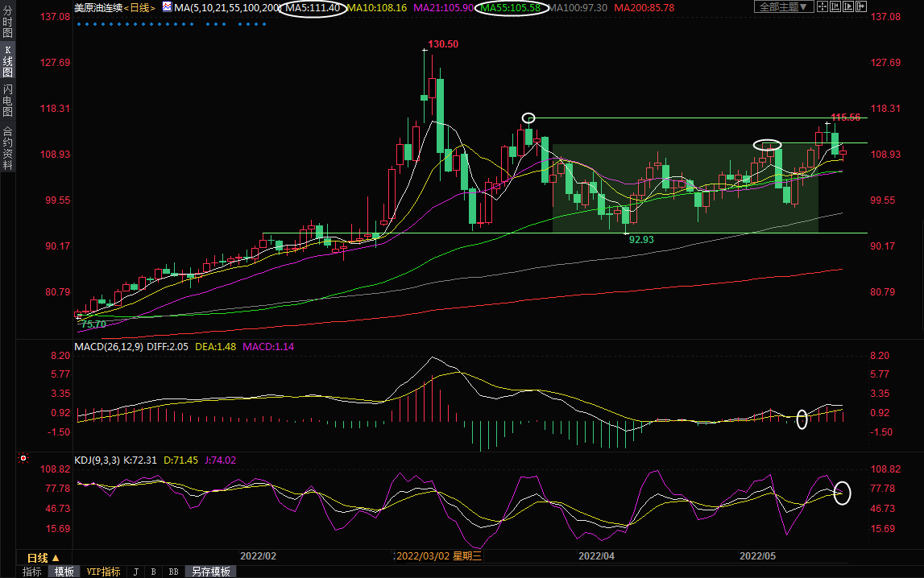Click the export panel arrow icon
The width and height of the screenshot is (924, 578).
click(862, 7)
